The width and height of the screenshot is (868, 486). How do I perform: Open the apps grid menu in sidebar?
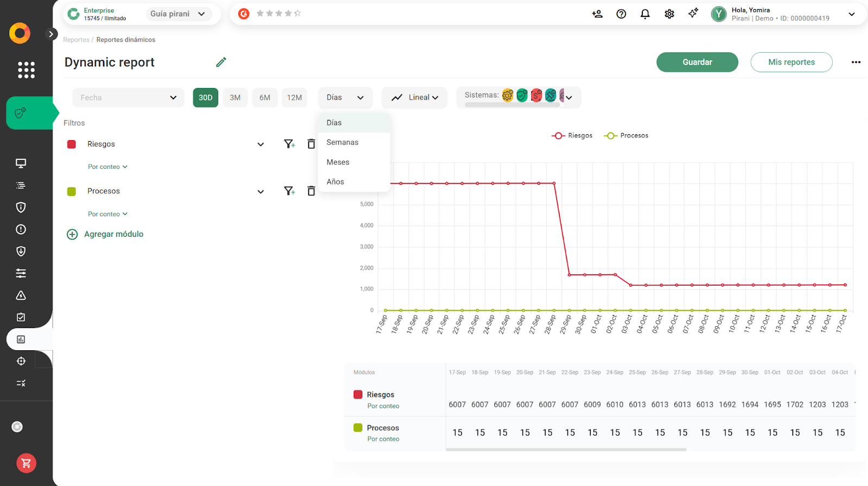[x=26, y=70]
